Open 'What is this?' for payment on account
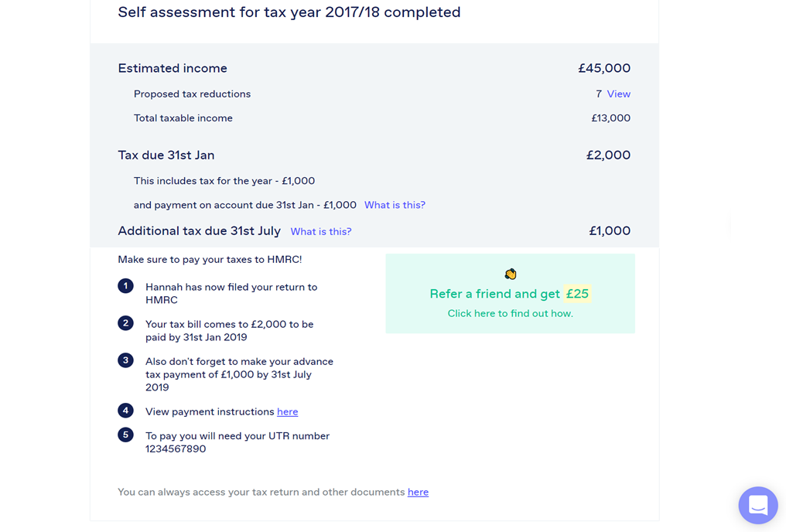The width and height of the screenshot is (786, 532). click(x=395, y=205)
